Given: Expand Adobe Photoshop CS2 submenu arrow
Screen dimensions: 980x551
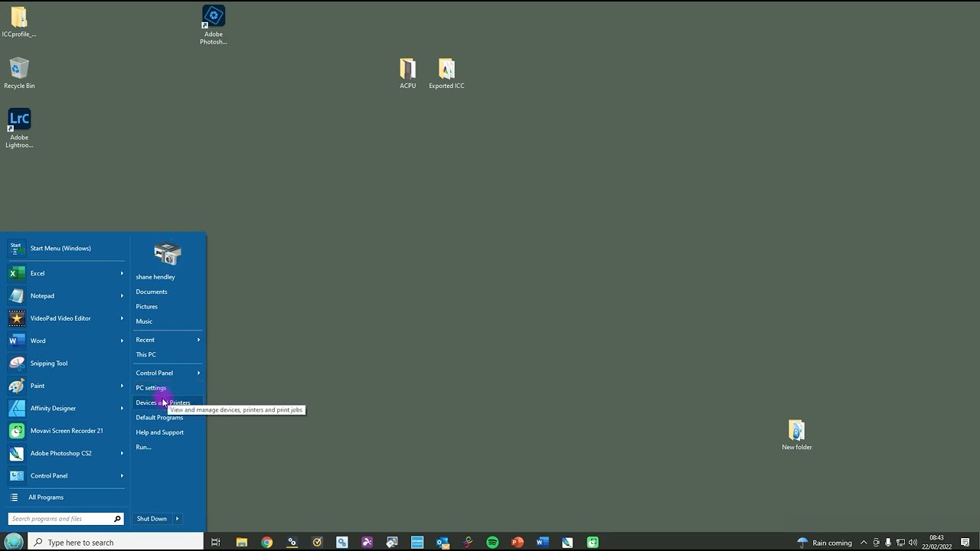Looking at the screenshot, I should (122, 453).
